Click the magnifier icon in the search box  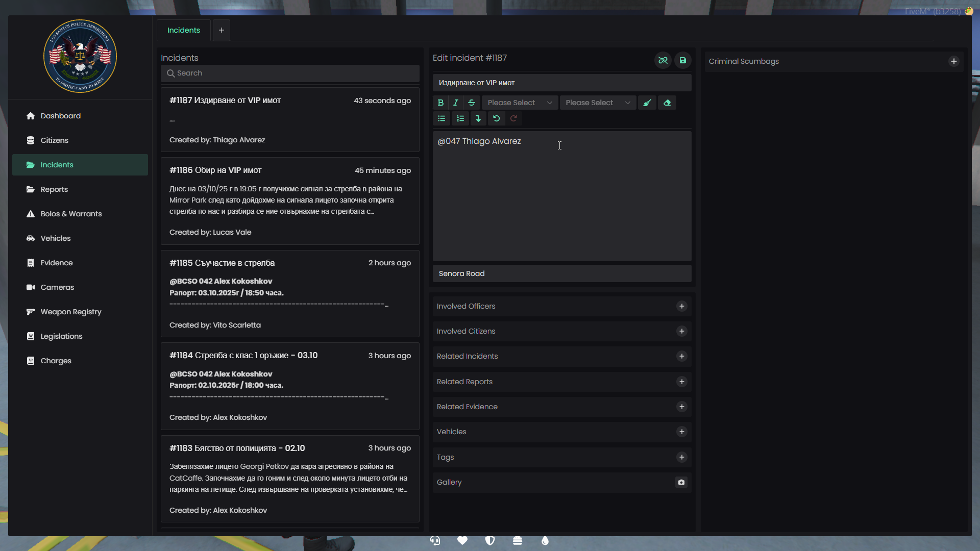click(171, 73)
